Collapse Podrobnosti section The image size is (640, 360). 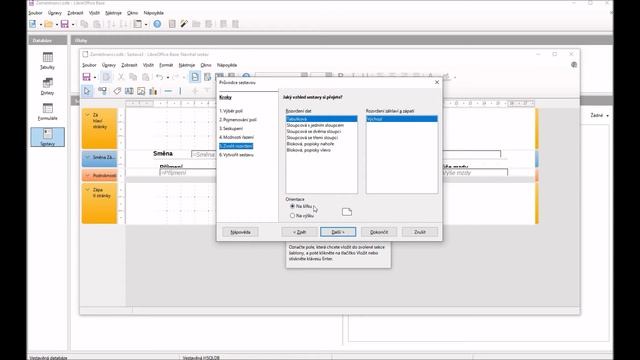87,176
